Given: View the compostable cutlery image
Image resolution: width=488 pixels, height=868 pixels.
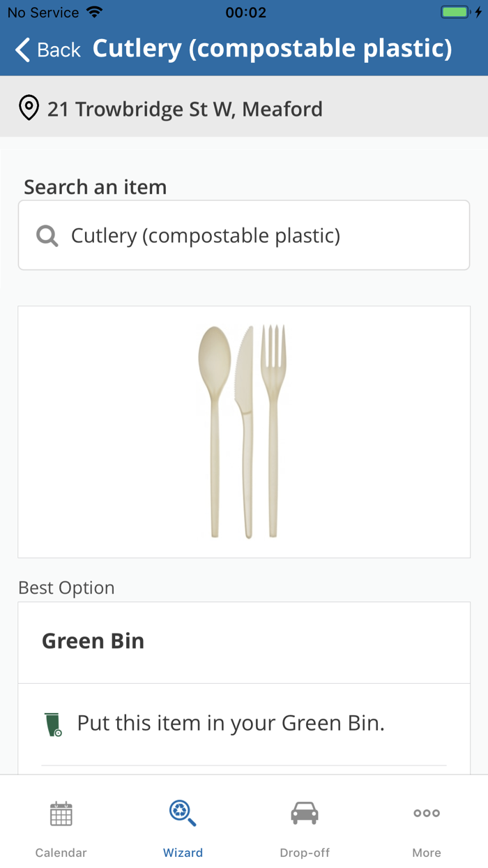Looking at the screenshot, I should 244,431.
